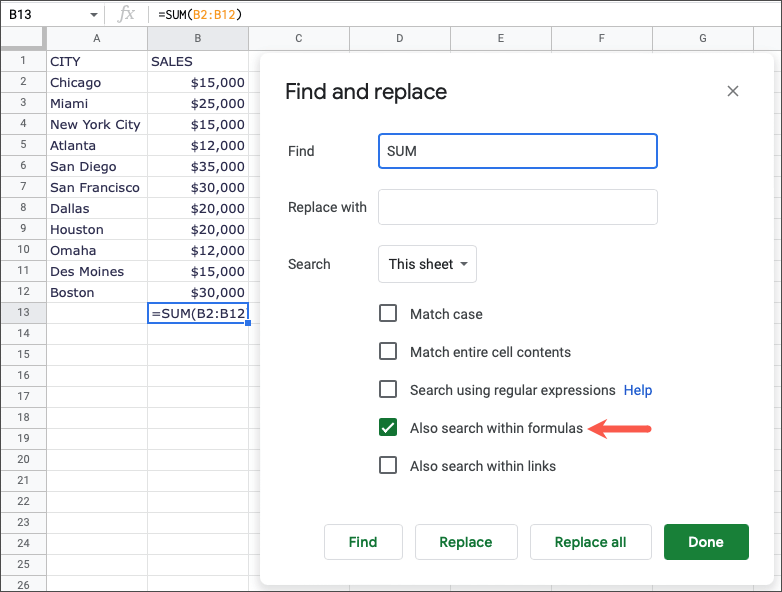Enable the Match case checkbox

pyautogui.click(x=388, y=314)
